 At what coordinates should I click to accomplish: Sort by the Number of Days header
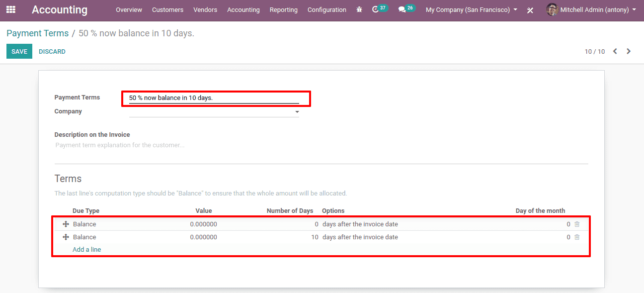point(290,211)
